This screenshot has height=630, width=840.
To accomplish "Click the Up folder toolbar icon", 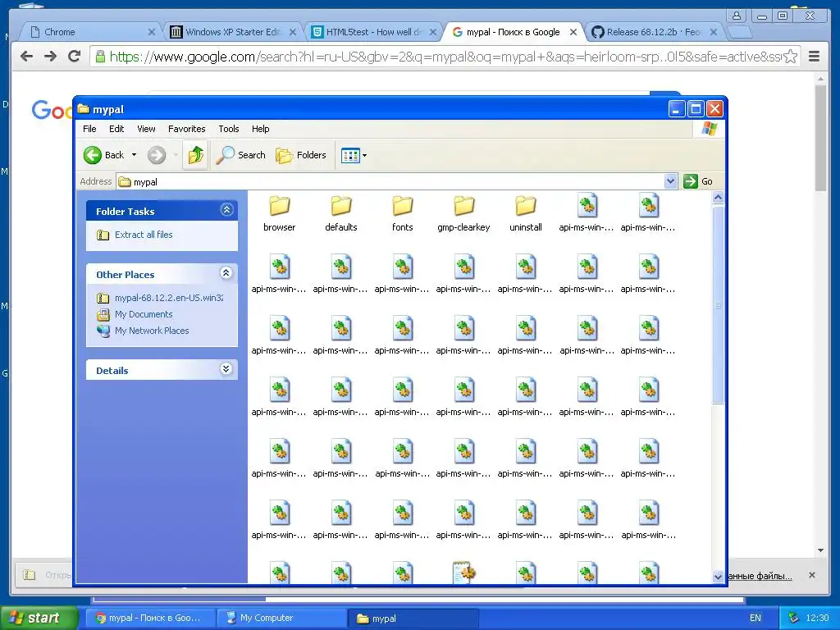I will click(195, 155).
